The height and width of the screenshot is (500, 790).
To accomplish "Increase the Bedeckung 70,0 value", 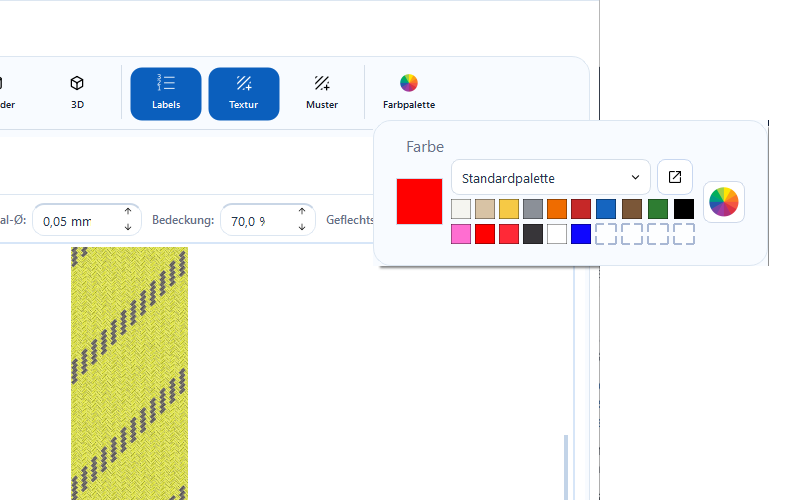I will 302,212.
